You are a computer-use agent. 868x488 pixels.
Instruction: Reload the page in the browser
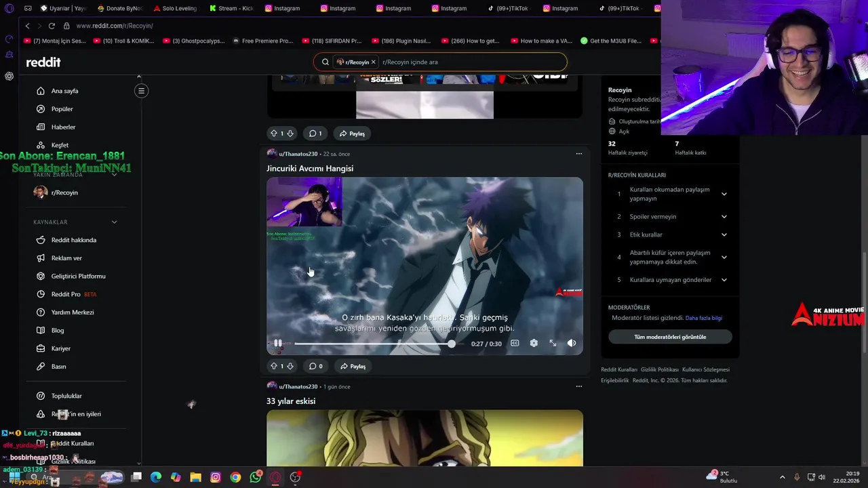coord(52,26)
